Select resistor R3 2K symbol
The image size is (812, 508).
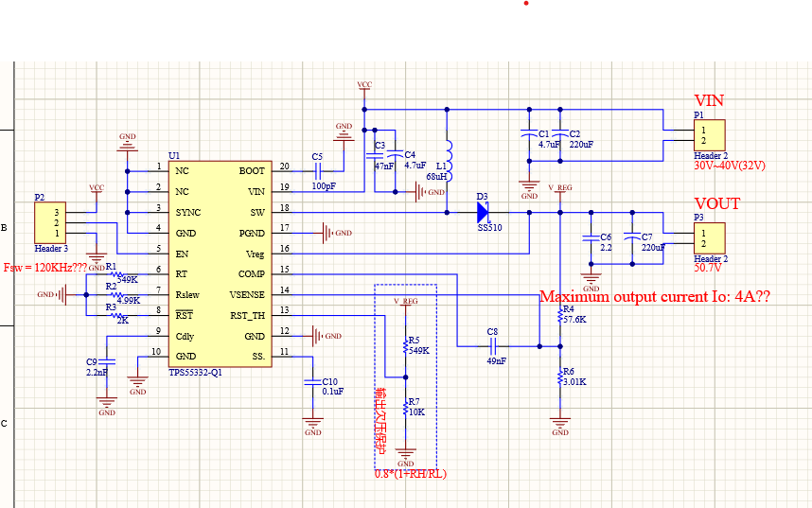click(117, 315)
